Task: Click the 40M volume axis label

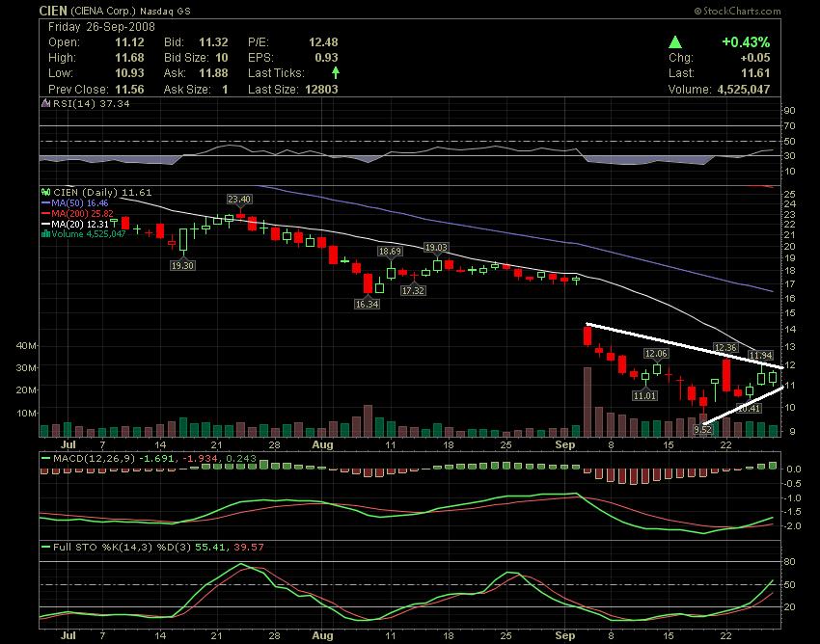Action: click(x=27, y=345)
